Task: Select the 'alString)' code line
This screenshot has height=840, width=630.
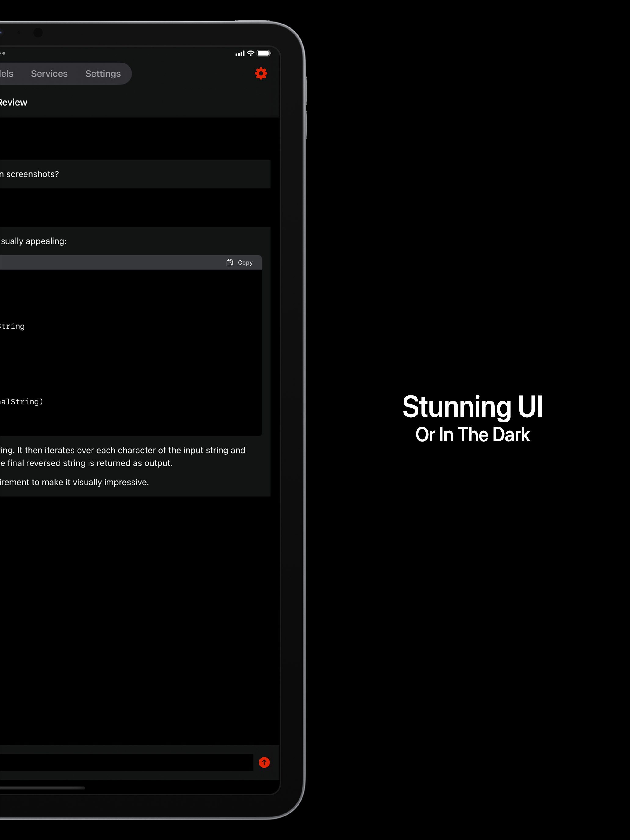Action: tap(22, 401)
